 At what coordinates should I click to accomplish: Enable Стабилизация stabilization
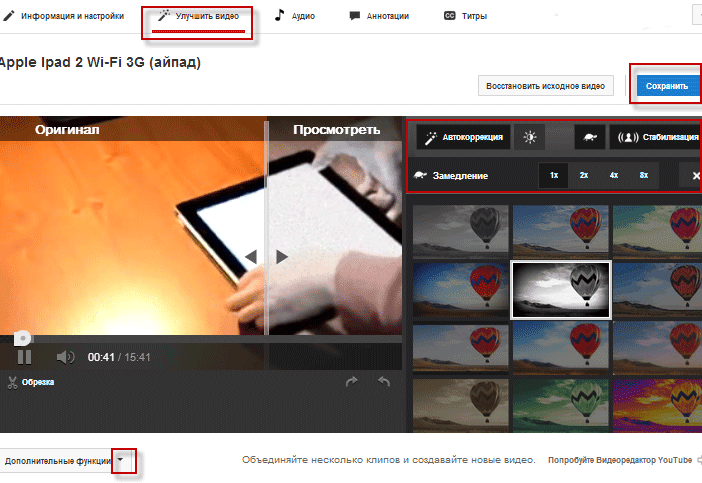(x=656, y=137)
